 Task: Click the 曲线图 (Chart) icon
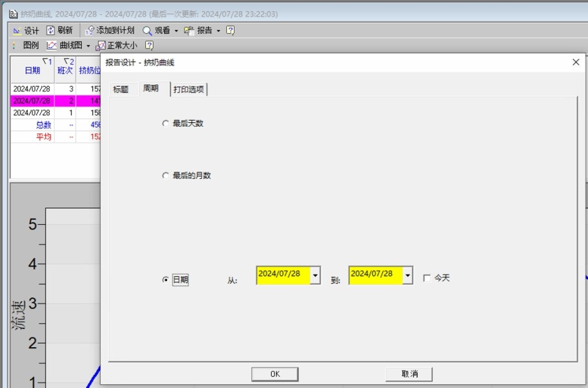(x=52, y=45)
